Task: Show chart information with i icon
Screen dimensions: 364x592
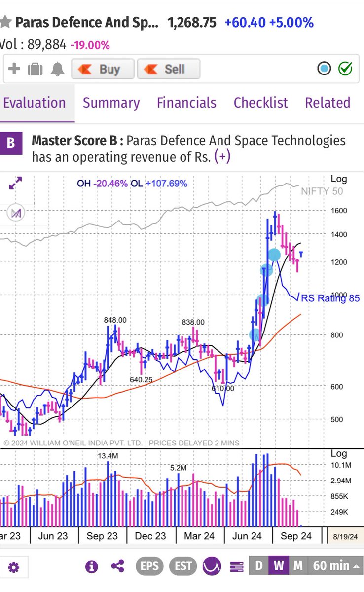Action: [x=92, y=566]
